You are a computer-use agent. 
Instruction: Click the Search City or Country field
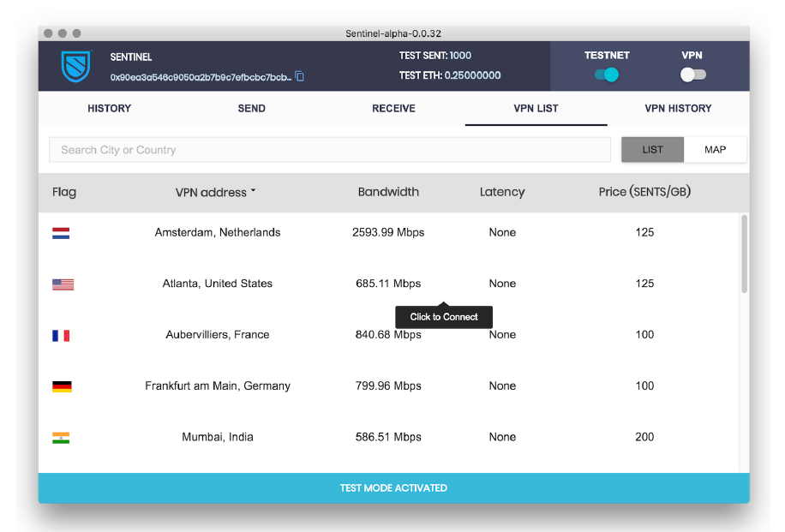pos(329,150)
